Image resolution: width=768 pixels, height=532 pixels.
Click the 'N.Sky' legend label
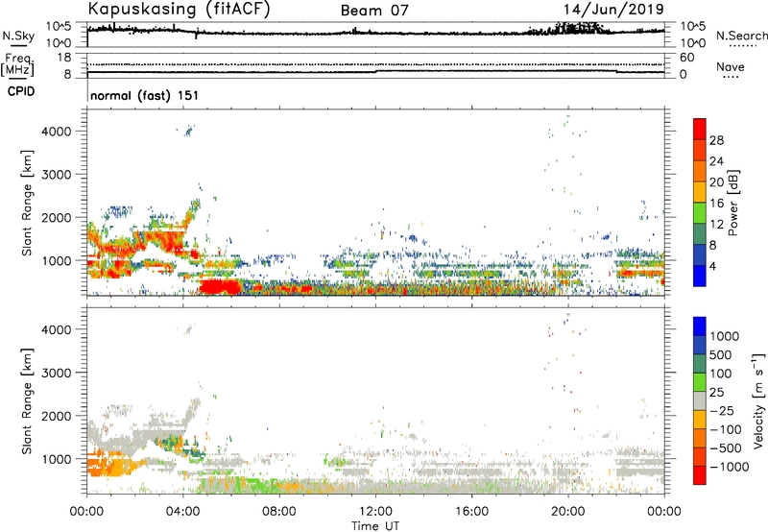(18, 36)
